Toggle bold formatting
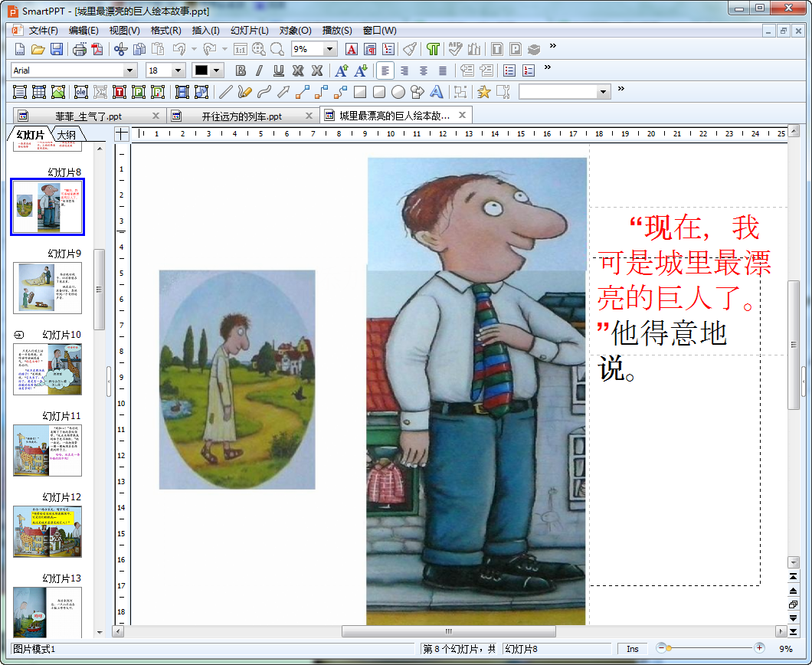 tap(241, 70)
